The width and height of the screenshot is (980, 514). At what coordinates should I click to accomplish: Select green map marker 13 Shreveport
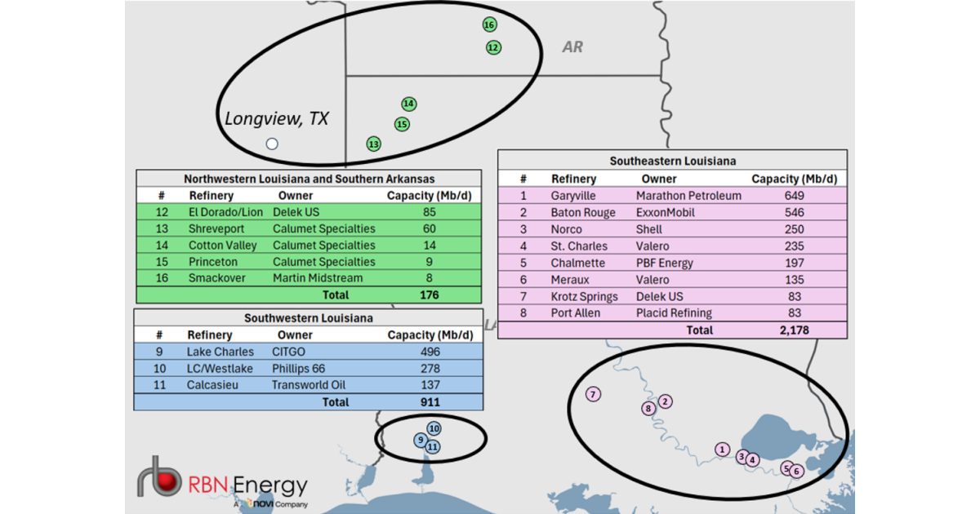(374, 144)
